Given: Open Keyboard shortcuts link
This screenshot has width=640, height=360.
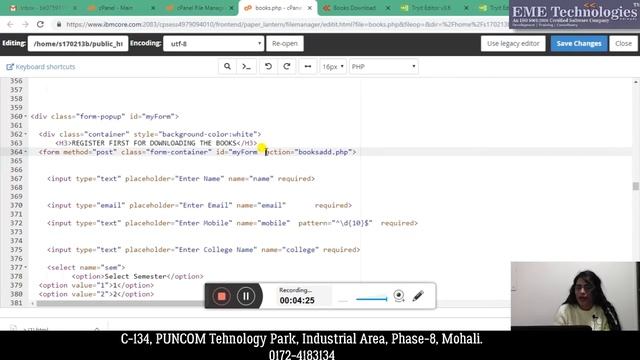Looking at the screenshot, I should (x=41, y=67).
